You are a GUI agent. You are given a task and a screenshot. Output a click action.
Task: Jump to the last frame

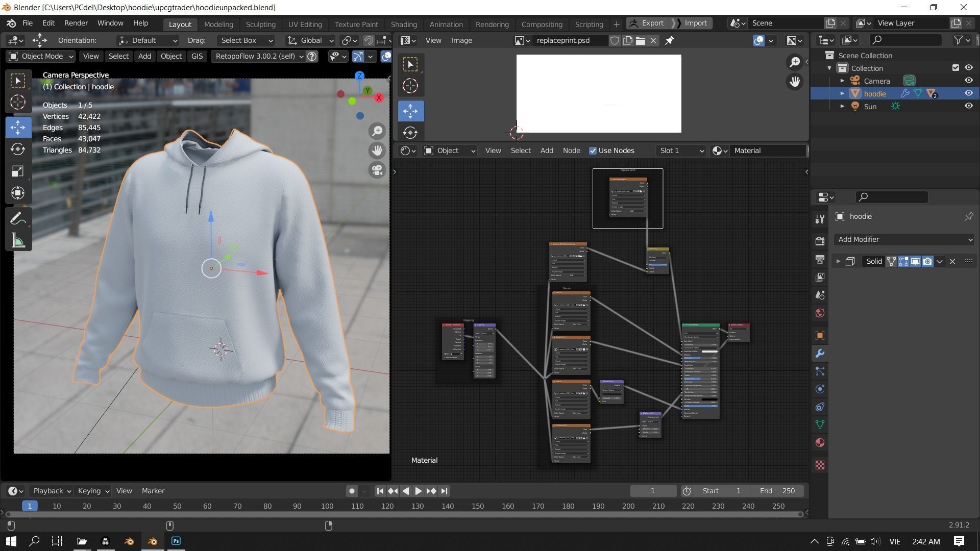tap(444, 491)
